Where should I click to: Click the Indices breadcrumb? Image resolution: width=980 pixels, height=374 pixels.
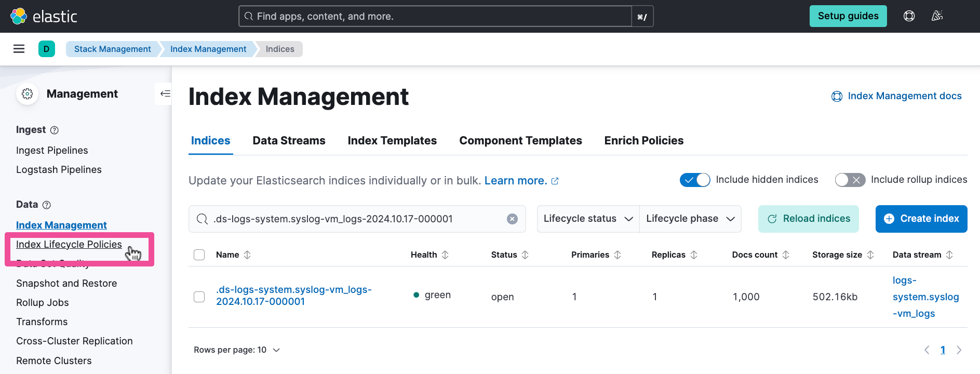280,49
